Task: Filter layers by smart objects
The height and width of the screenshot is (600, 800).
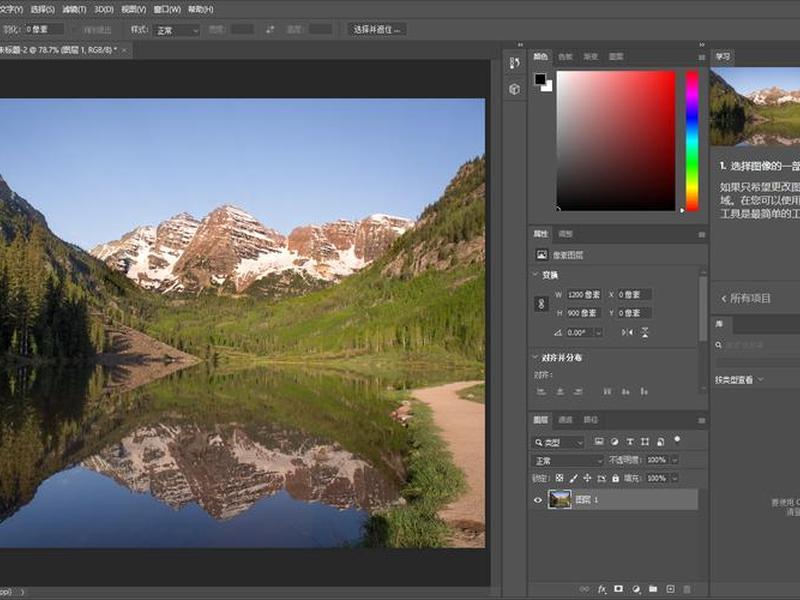Action: pos(660,441)
